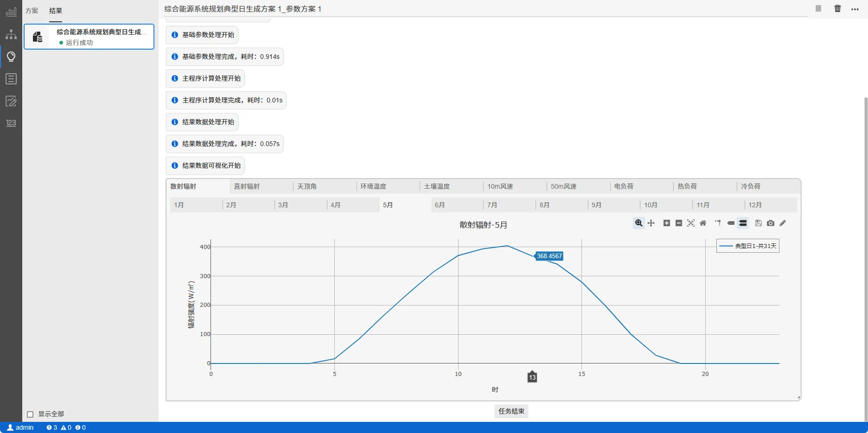Select the 11月 month tab
868x433 pixels.
[719, 205]
